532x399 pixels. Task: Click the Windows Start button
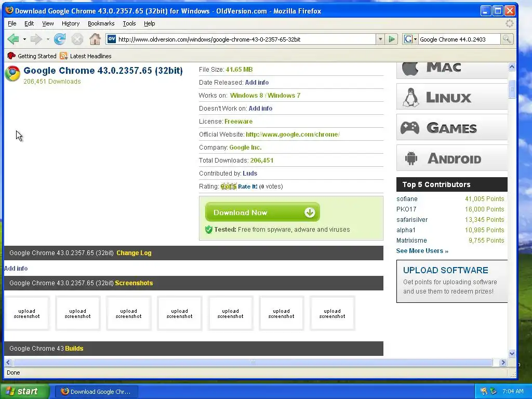[24, 391]
